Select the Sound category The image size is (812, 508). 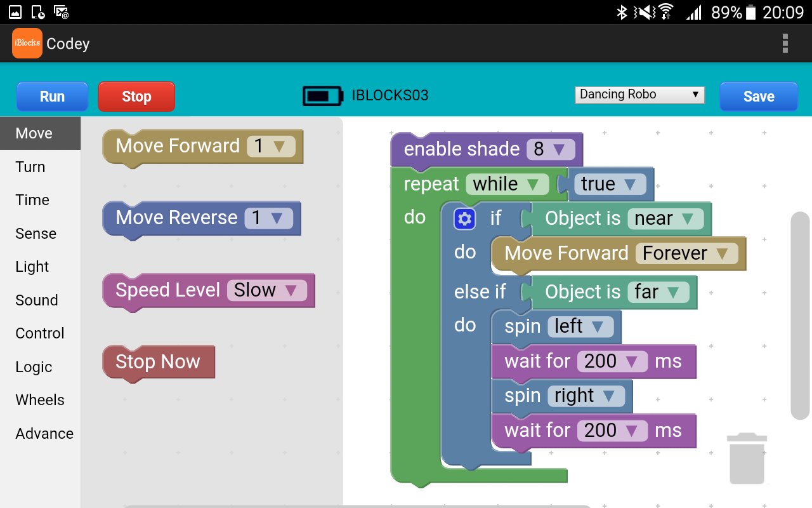click(x=41, y=300)
